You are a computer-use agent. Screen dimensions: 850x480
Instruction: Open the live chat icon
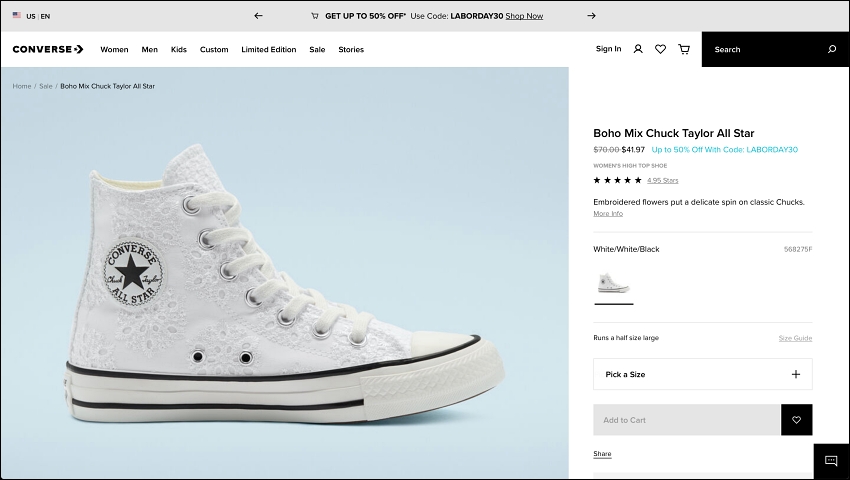tap(831, 461)
